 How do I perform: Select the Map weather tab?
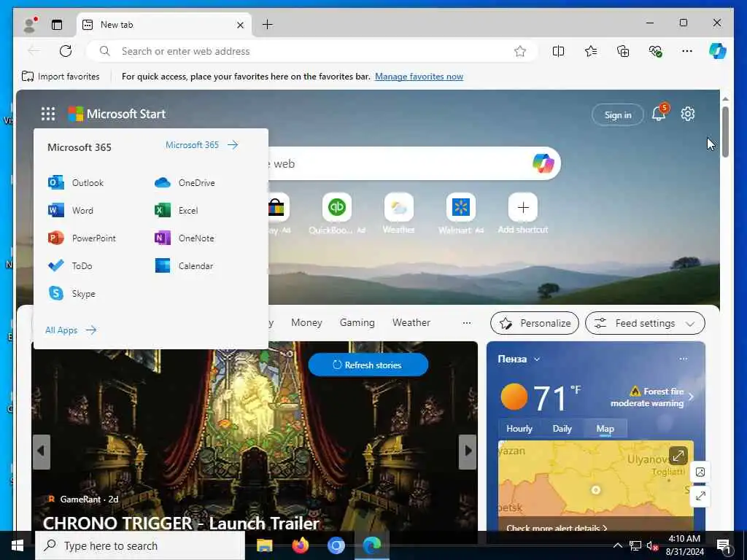point(605,429)
